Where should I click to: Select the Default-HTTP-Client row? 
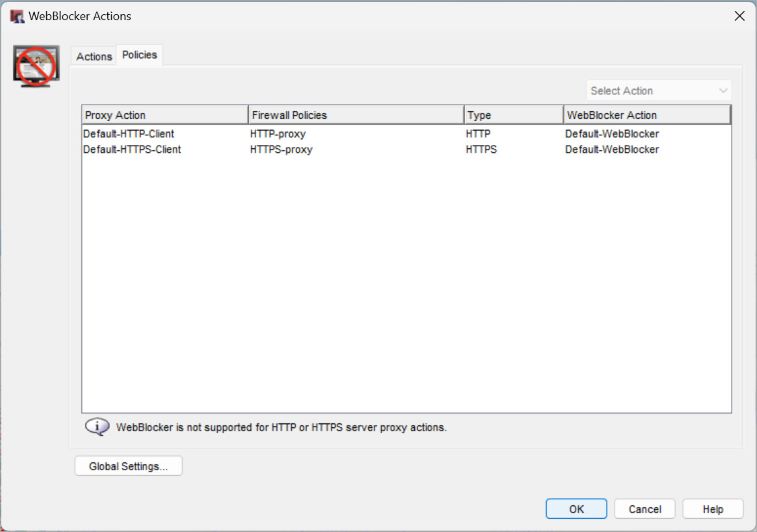point(129,134)
